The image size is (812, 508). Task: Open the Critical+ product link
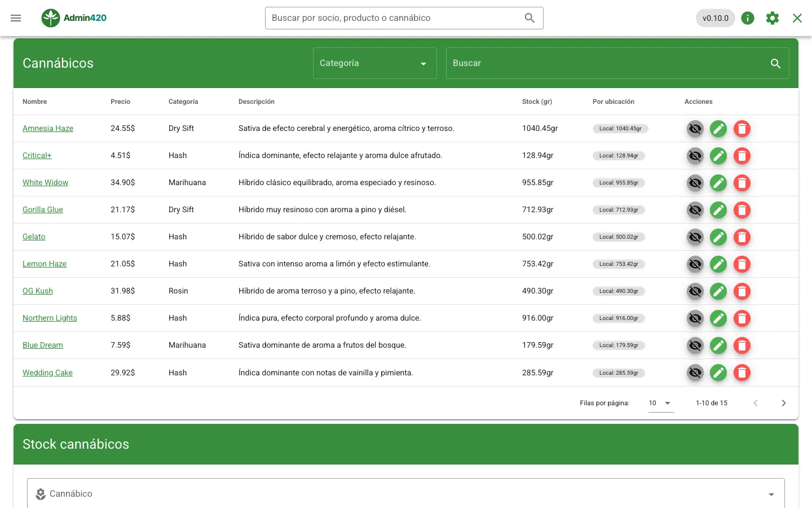[x=37, y=156]
